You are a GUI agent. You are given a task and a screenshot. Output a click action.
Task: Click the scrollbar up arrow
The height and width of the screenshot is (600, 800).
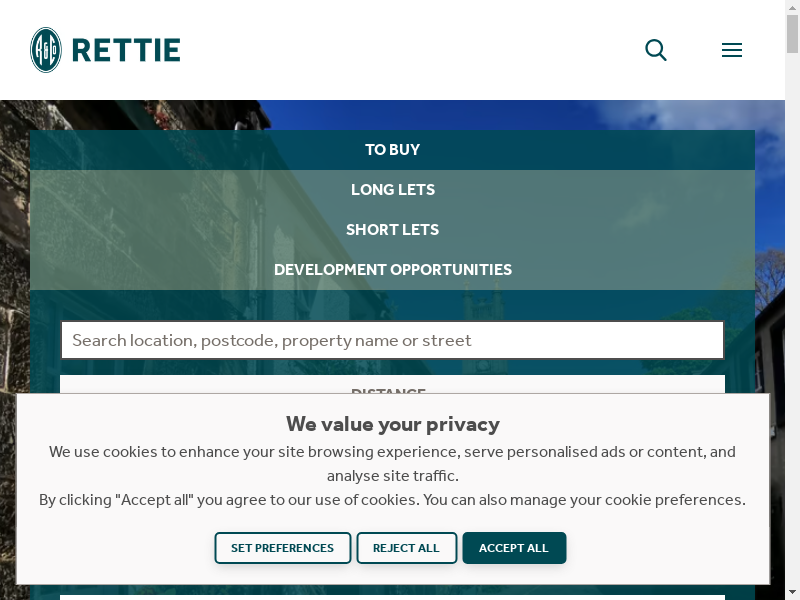coord(792,8)
